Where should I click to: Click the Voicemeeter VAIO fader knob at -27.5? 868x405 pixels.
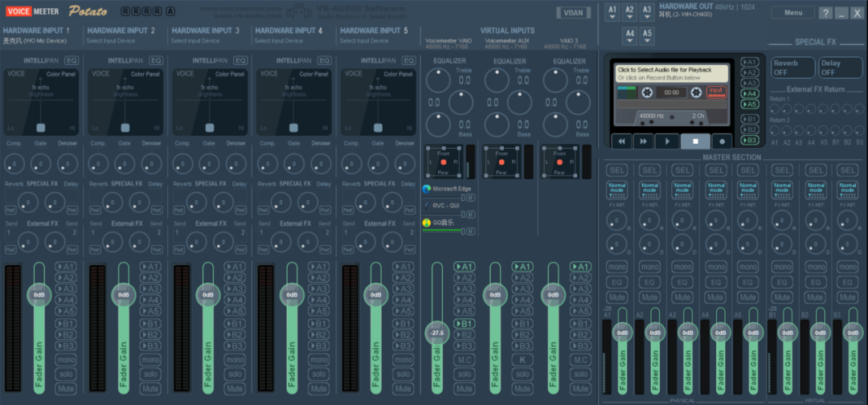coord(438,332)
